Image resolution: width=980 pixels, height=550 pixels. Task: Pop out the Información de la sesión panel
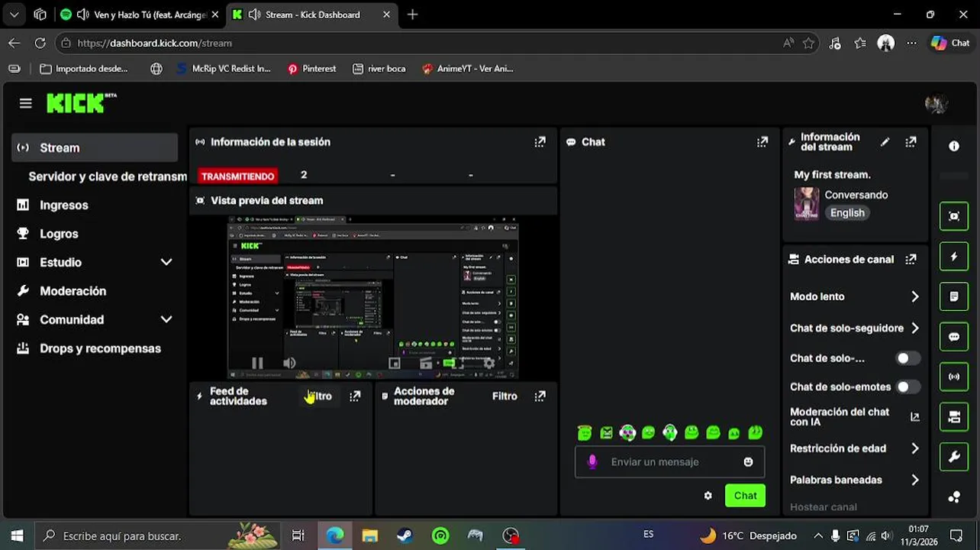540,142
